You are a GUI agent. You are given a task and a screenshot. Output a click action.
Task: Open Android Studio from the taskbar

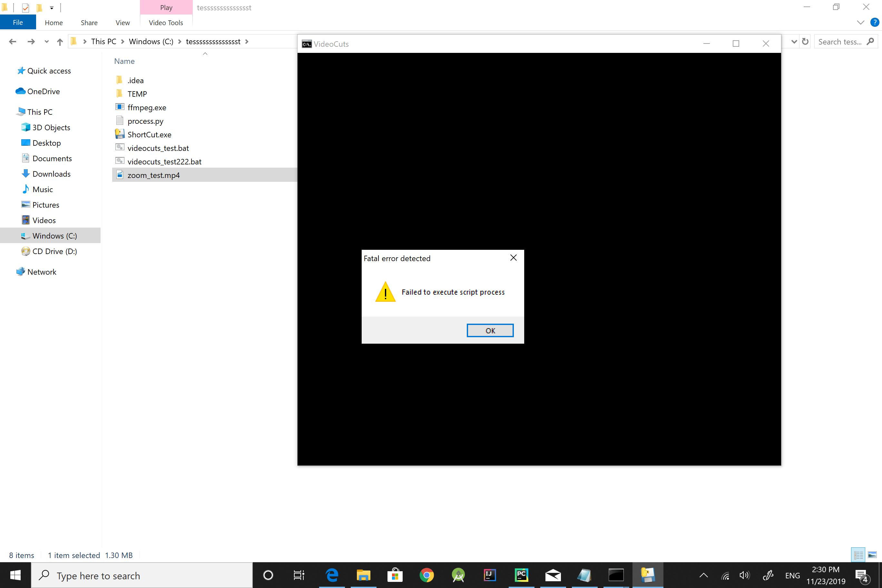pos(458,575)
